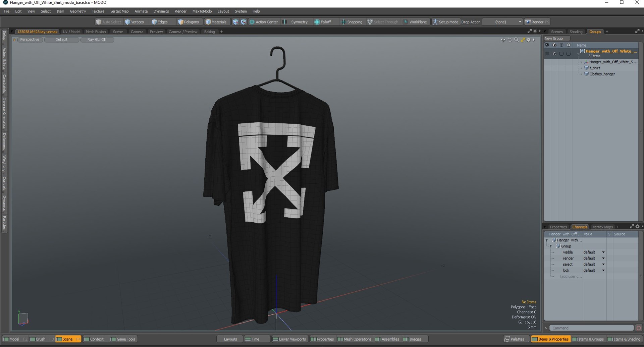Open the Geometry menu
The height and width of the screenshot is (347, 644).
coord(78,11)
